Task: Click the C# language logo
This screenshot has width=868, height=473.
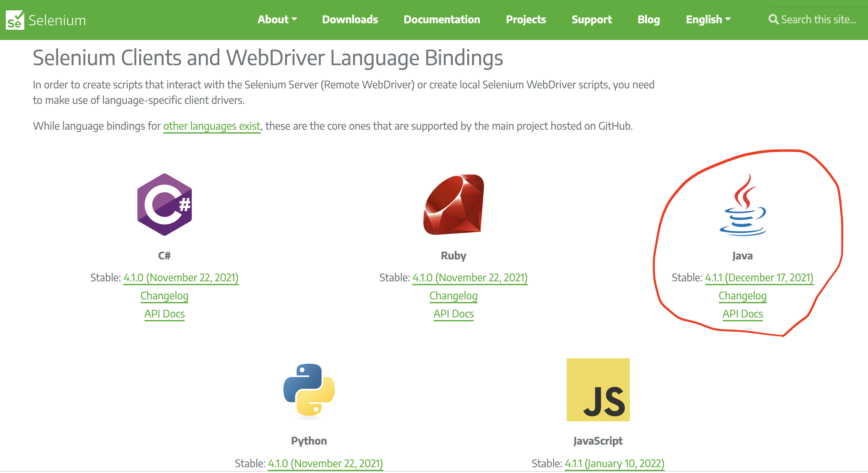Action: point(165,205)
